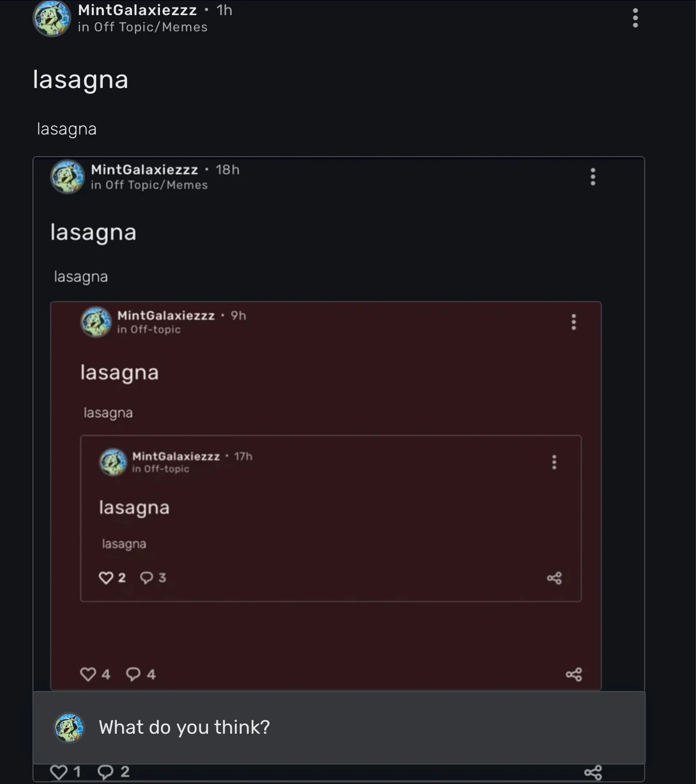This screenshot has height=784, width=696.
Task: Open the three-dot menu on the top post
Action: [635, 18]
